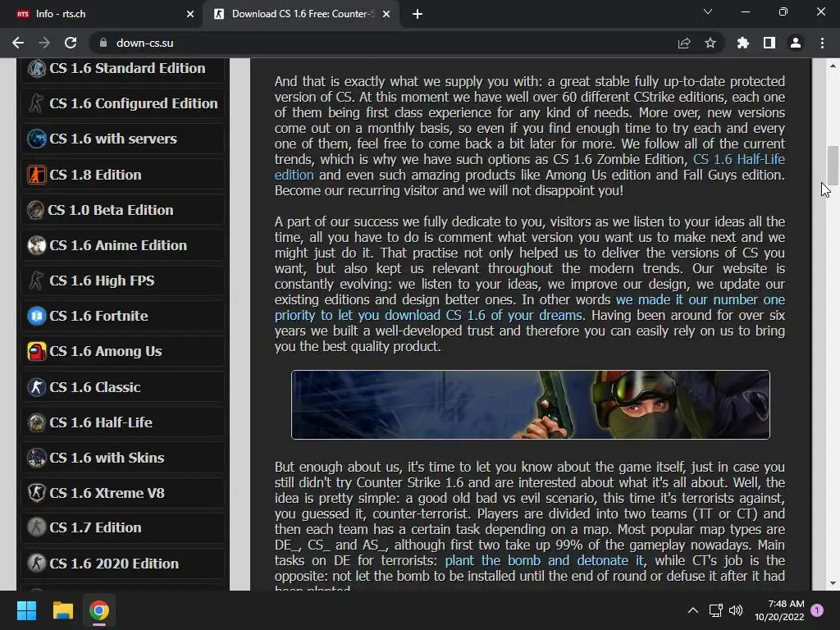Click the orange CS 1.8 Edition icon
The image size is (840, 630).
36,175
